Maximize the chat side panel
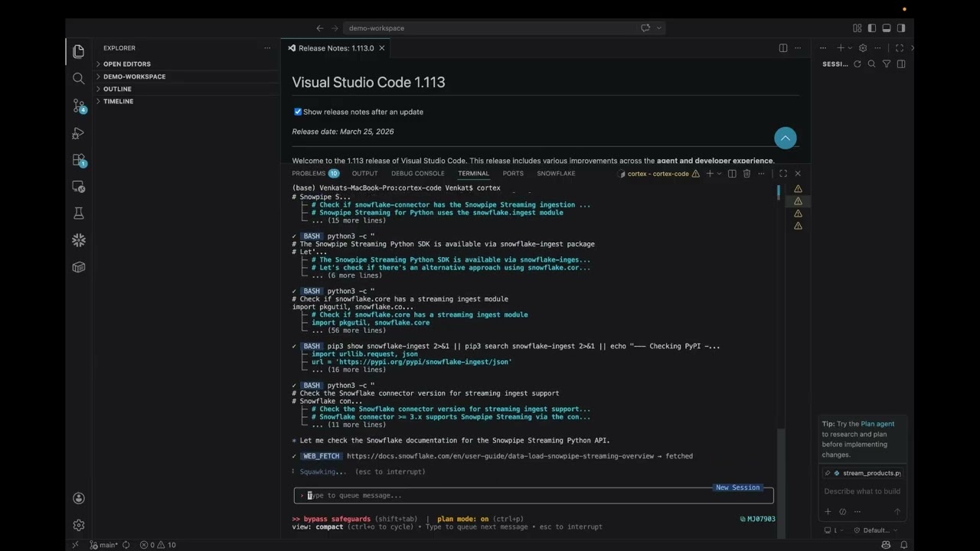Image resolution: width=980 pixels, height=551 pixels. click(x=900, y=48)
